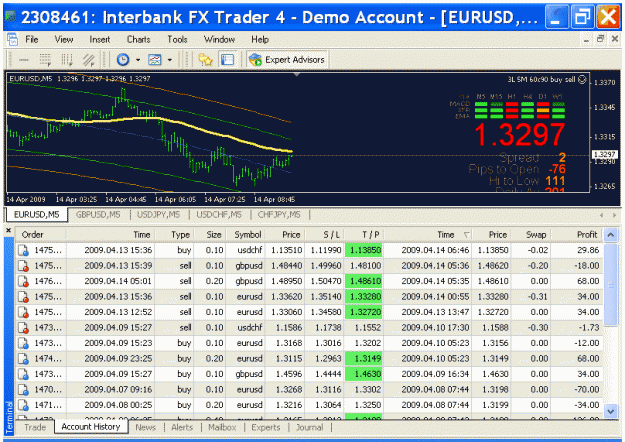625x442 pixels.
Task: Open the Charts menu
Action: [138, 39]
